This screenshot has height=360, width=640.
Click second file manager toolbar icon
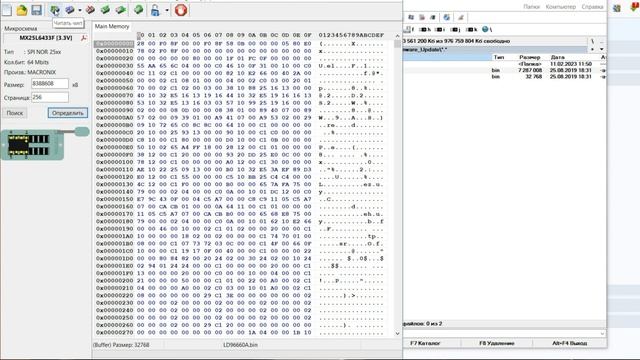(x=422, y=17)
